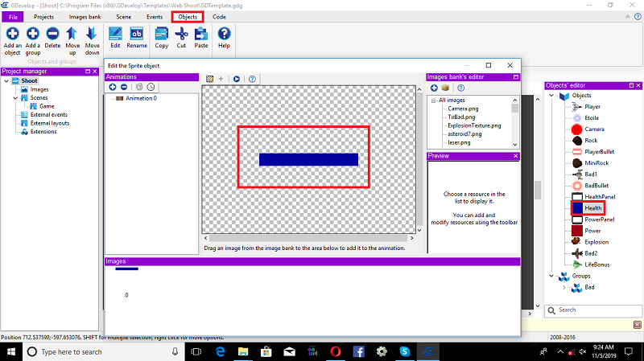This screenshot has height=361, width=644.
Task: Click the Move up arrow icon
Action: click(x=72, y=34)
